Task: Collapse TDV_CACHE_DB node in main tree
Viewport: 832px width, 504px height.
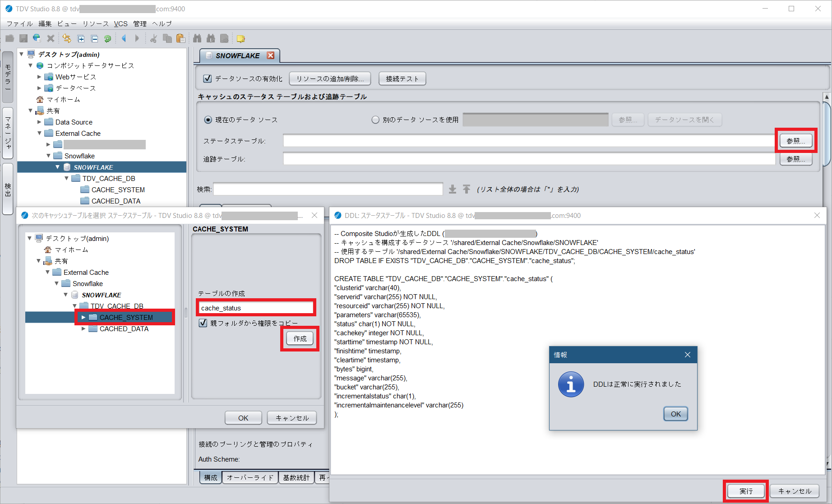Action: (x=66, y=178)
